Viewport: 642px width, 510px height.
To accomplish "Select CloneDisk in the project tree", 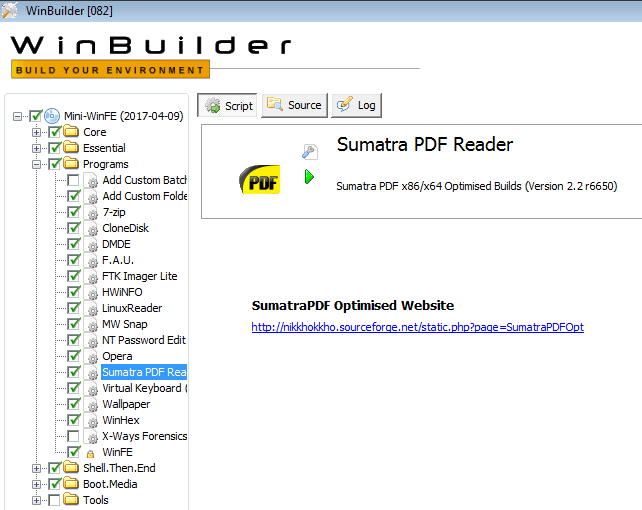I will coord(125,228).
